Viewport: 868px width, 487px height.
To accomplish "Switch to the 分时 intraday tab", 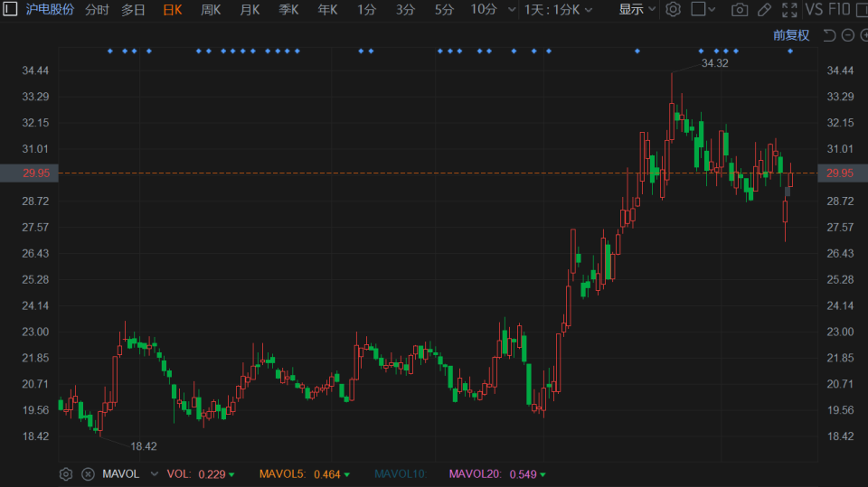I will tap(97, 10).
